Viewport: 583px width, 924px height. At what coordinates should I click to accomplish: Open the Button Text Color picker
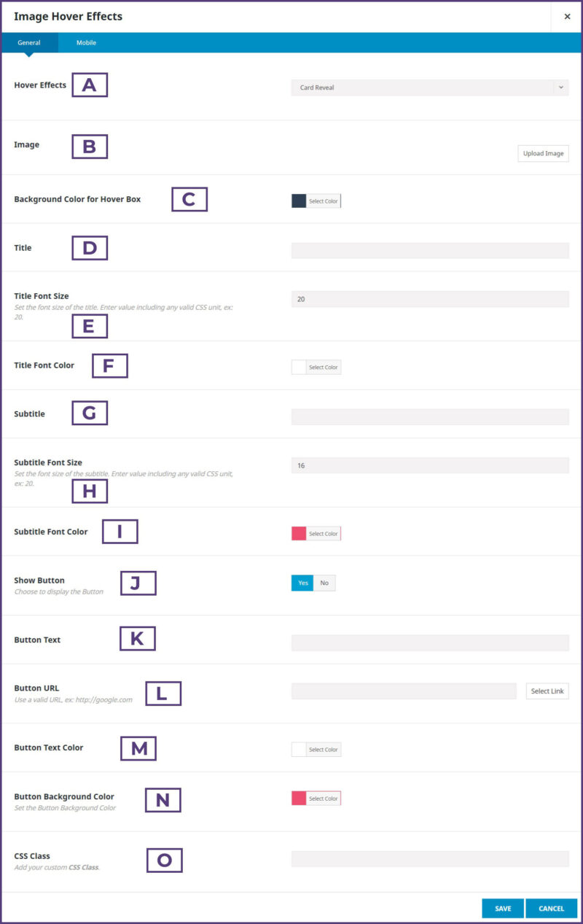[321, 749]
